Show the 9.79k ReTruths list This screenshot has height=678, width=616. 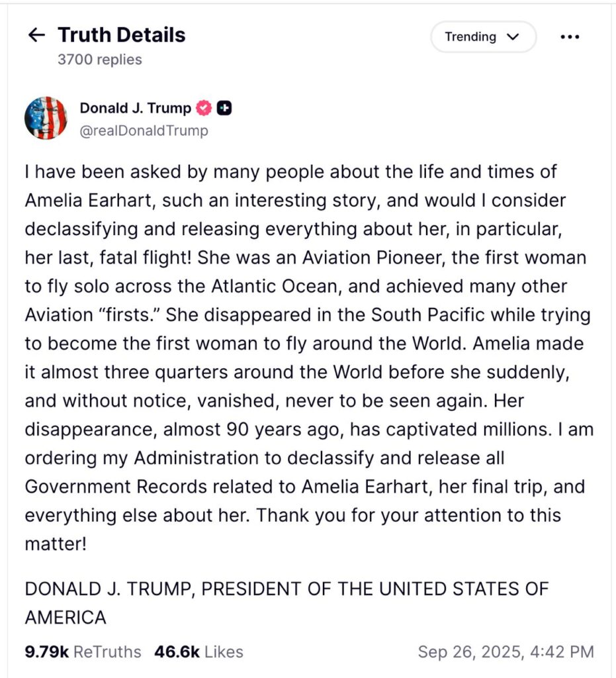click(83, 652)
